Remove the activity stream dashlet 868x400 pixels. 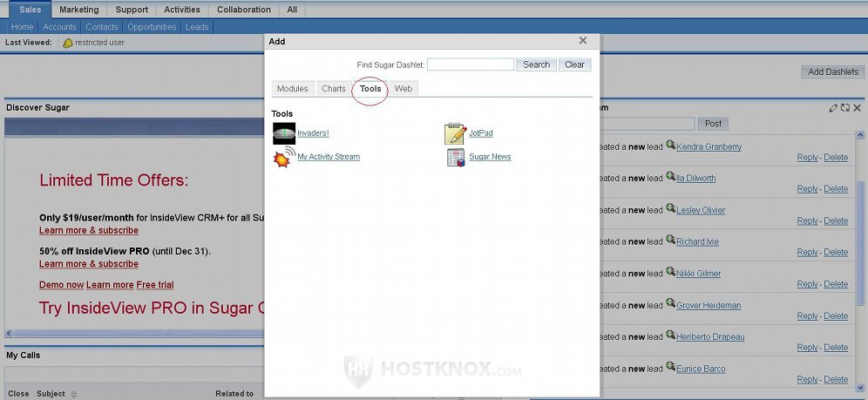[x=857, y=108]
